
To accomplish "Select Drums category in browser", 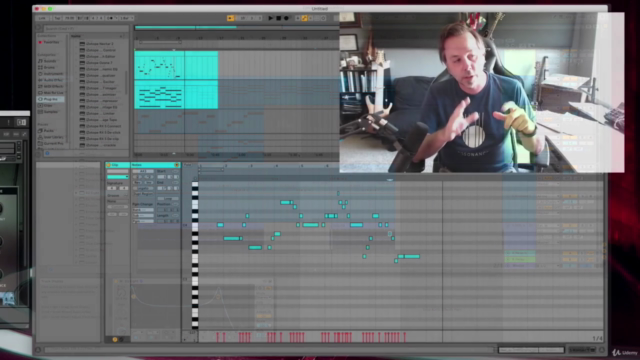I will pyautogui.click(x=48, y=67).
